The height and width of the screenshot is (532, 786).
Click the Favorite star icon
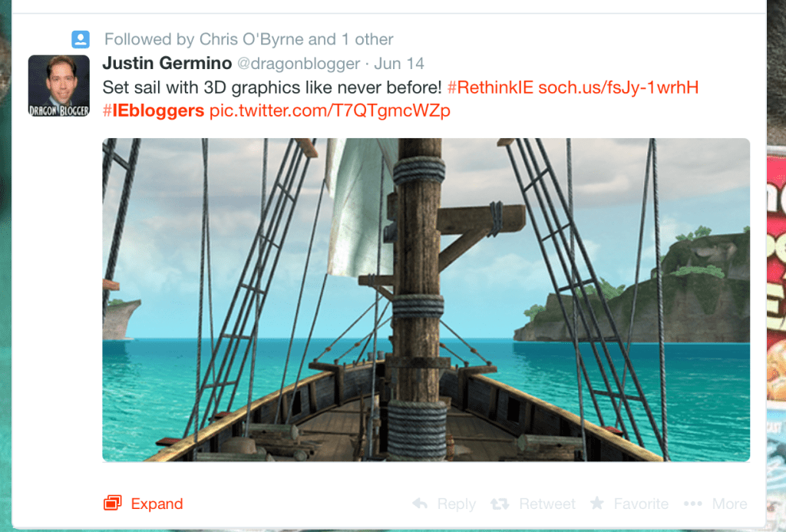pyautogui.click(x=596, y=504)
